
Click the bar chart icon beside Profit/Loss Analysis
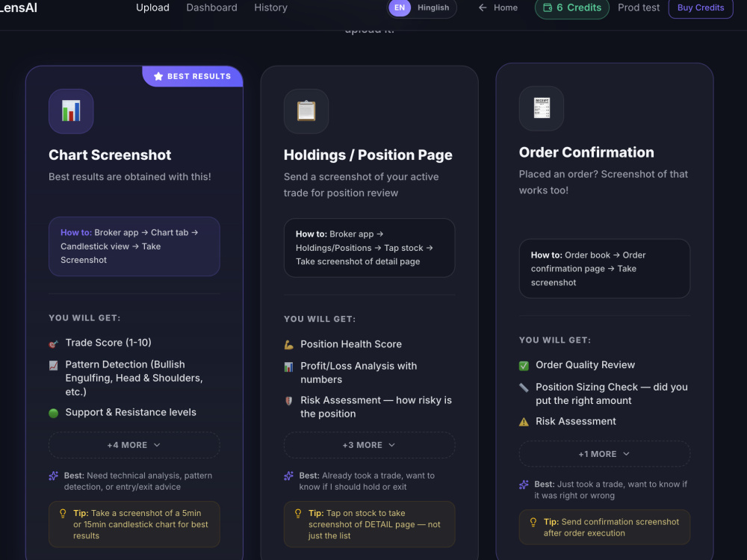pyautogui.click(x=288, y=367)
